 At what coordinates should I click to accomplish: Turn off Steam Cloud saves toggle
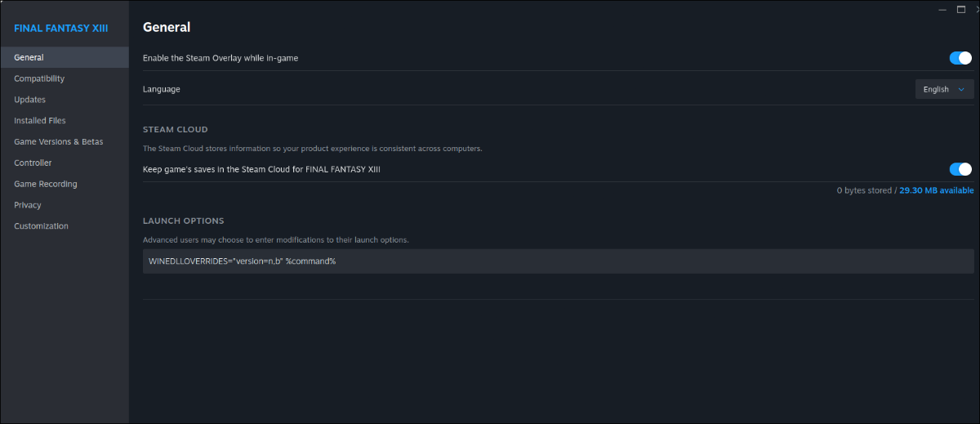(x=960, y=169)
